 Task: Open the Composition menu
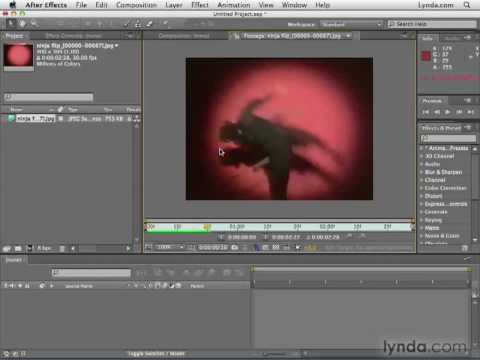(x=136, y=5)
